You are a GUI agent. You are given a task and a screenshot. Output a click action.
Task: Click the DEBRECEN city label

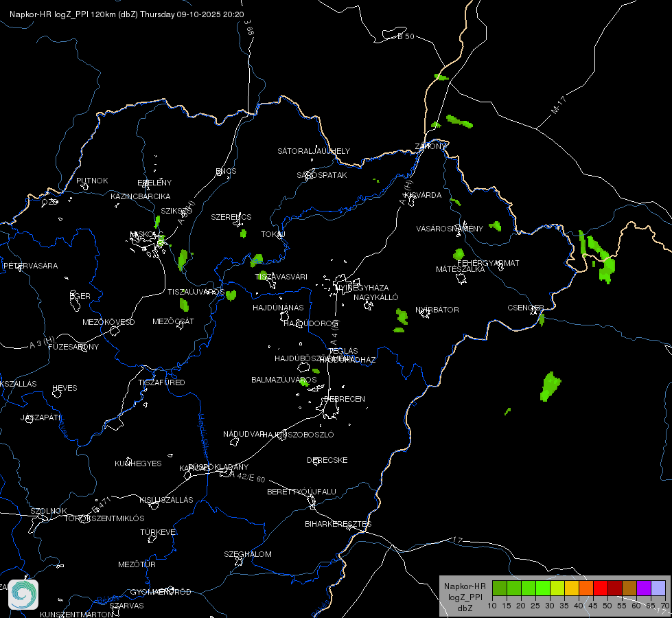tap(345, 399)
